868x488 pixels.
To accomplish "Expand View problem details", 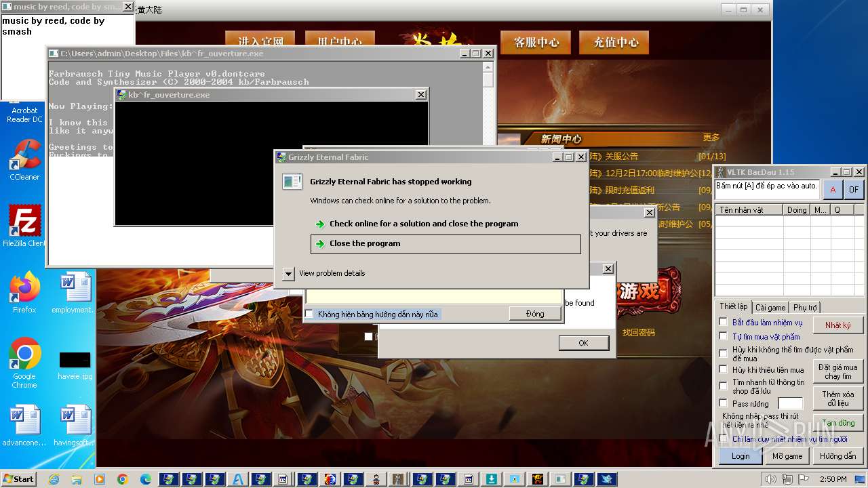I will coord(288,273).
